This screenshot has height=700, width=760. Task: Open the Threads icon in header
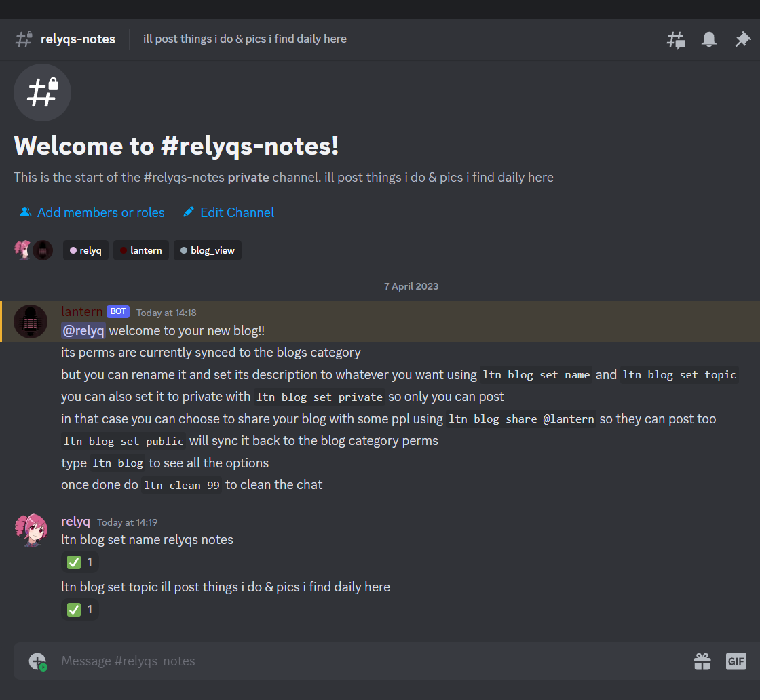tap(675, 39)
